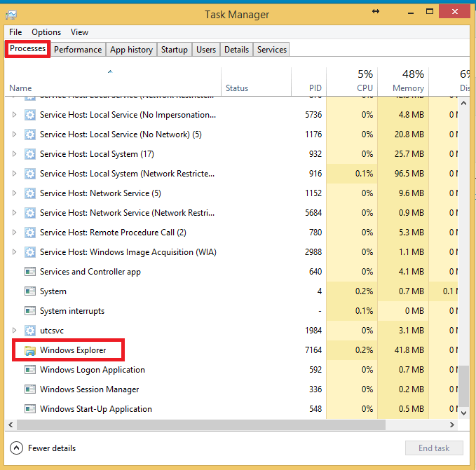Click the 41.8 MB memory value
476x470 pixels.
click(x=409, y=350)
